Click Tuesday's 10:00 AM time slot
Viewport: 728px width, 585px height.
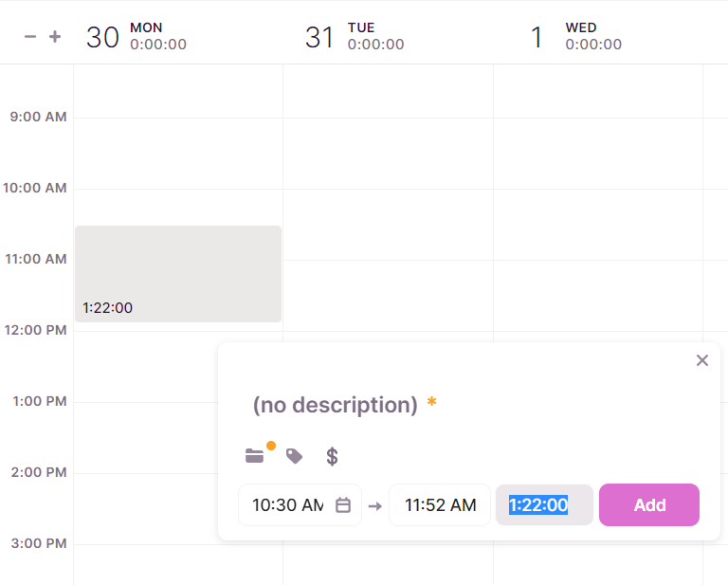(388, 225)
